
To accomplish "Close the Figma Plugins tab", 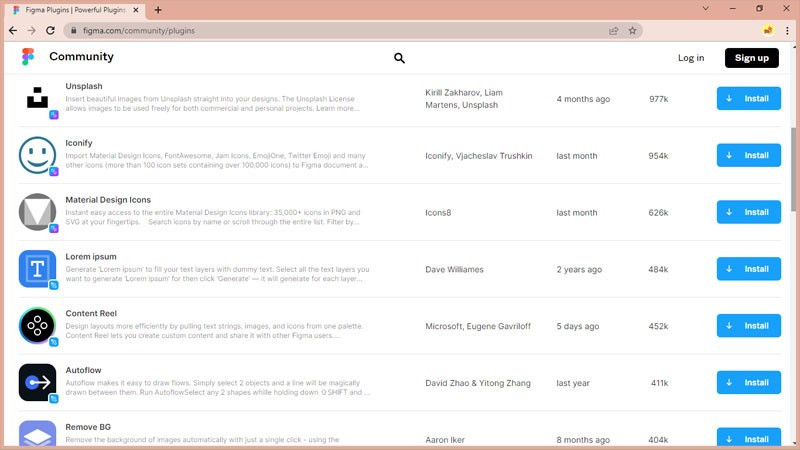I will tap(136, 10).
